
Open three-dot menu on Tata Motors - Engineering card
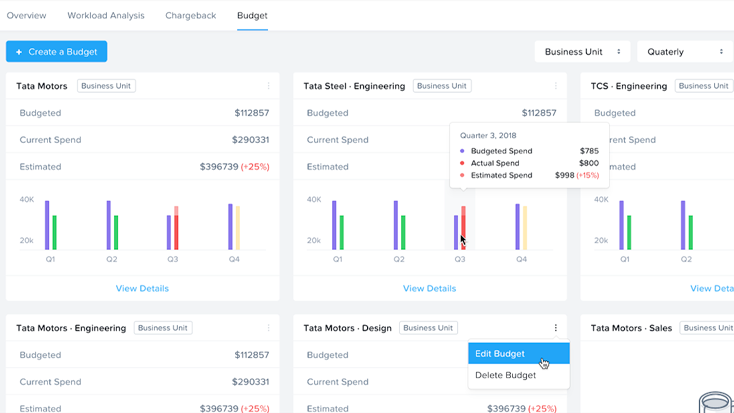point(268,328)
